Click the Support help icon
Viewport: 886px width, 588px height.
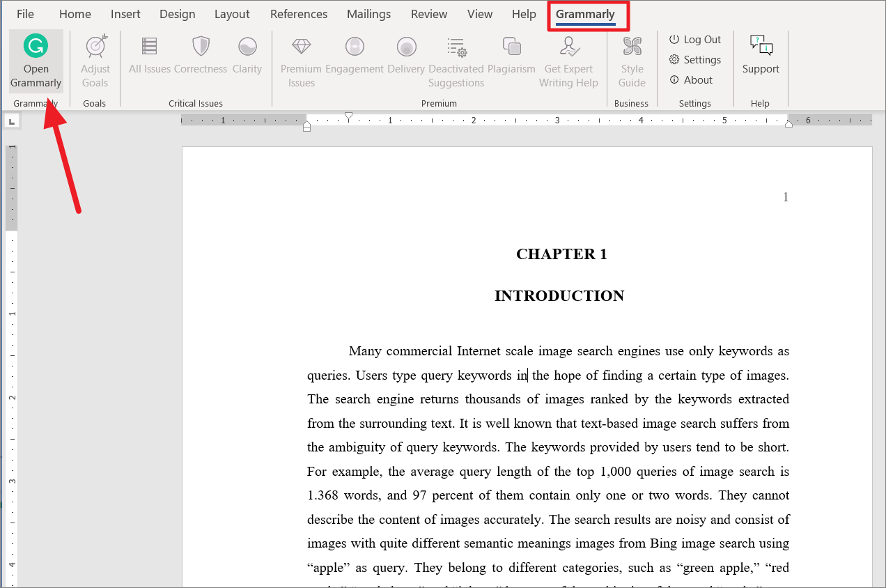tap(761, 54)
